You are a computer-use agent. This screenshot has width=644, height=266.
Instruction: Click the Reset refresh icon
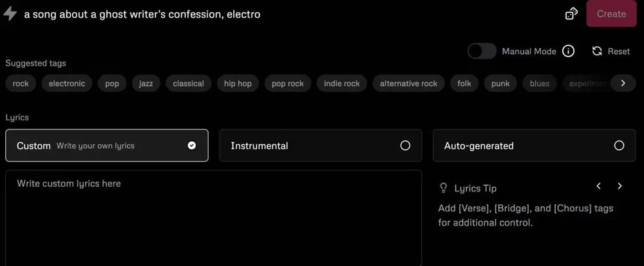pyautogui.click(x=597, y=52)
